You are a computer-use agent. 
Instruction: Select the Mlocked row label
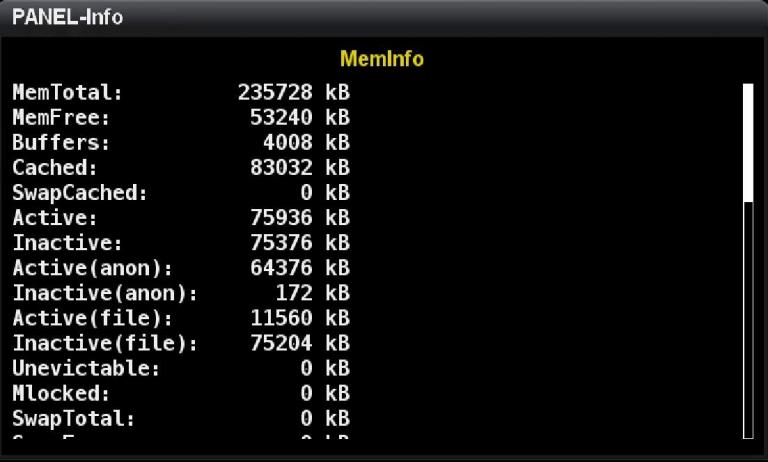[x=61, y=393]
